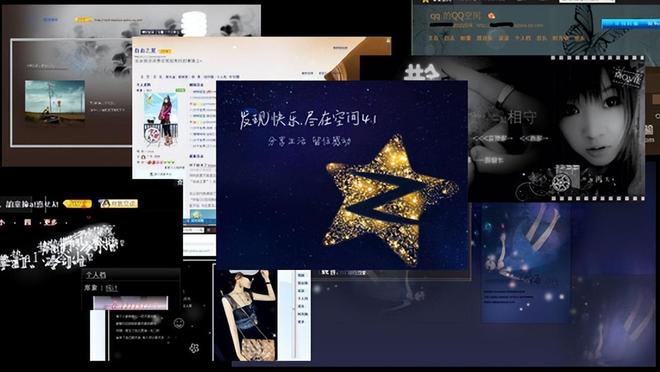Click yellow badge in ink-wash page header
The width and height of the screenshot is (660, 372).
pyautogui.click(x=83, y=20)
